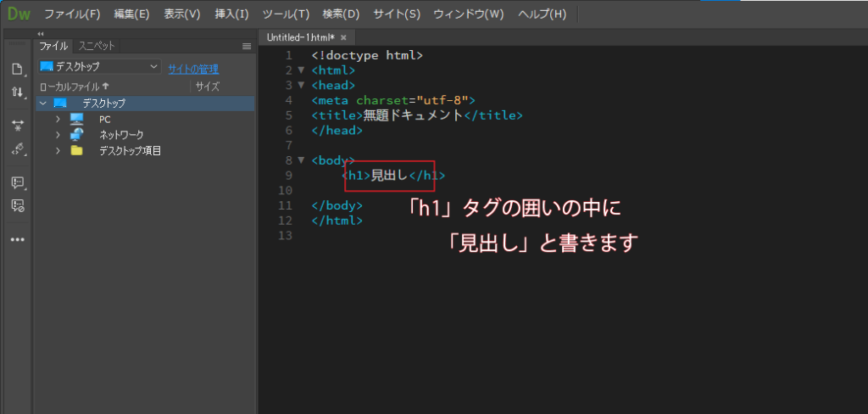
Task: Select ネットワーク in file tree
Action: [x=121, y=135]
